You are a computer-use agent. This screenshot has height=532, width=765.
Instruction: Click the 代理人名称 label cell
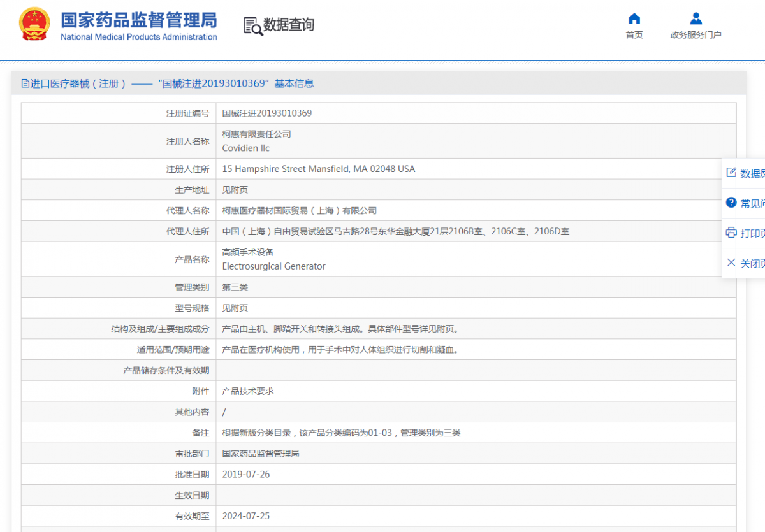click(x=119, y=210)
